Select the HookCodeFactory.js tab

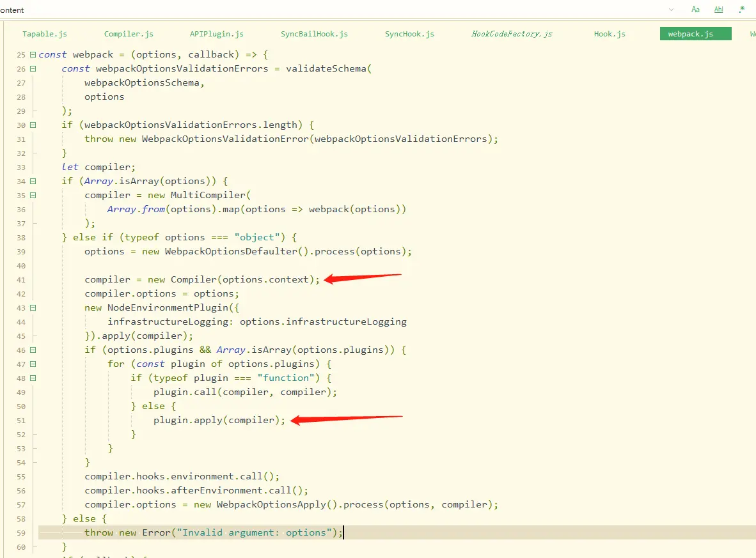coord(512,34)
